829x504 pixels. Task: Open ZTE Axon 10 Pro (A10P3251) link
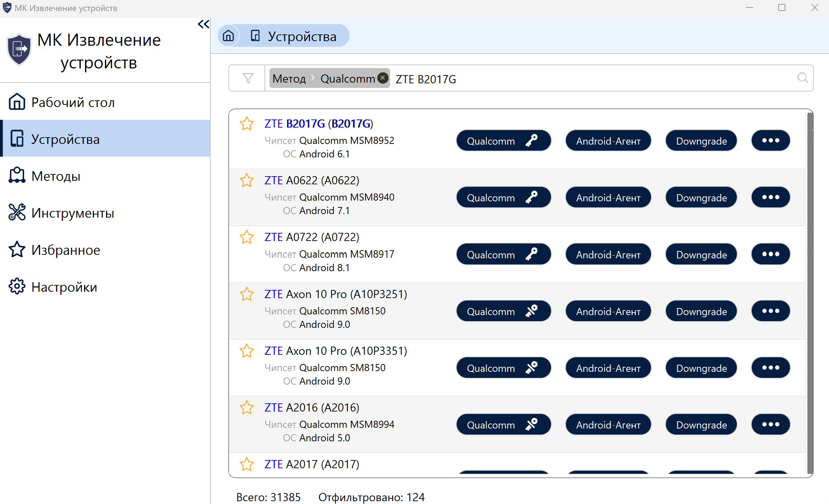click(335, 294)
